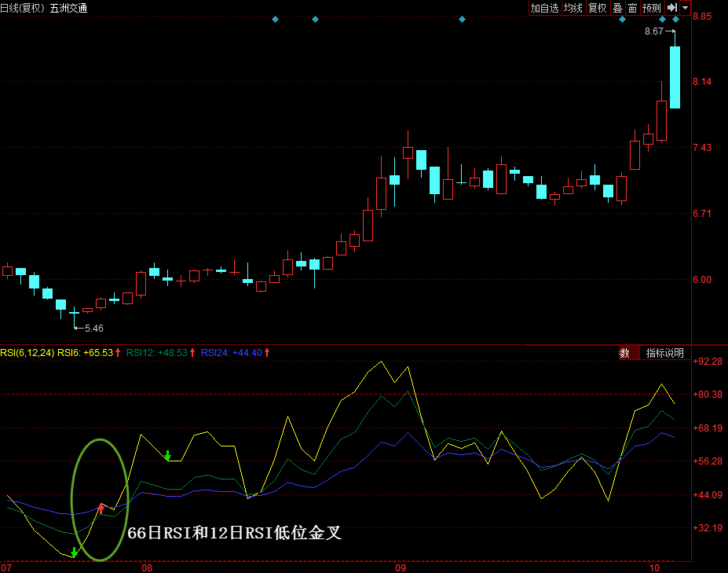
Task: Click the red up arrow in green oval
Action: click(101, 508)
